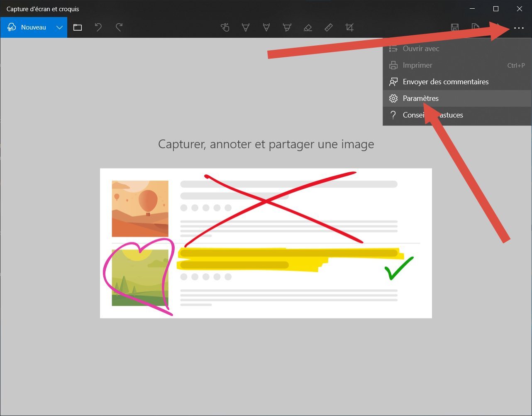Choose Imprimer from the menu
Screen dimensions: 532x416
[457, 65]
